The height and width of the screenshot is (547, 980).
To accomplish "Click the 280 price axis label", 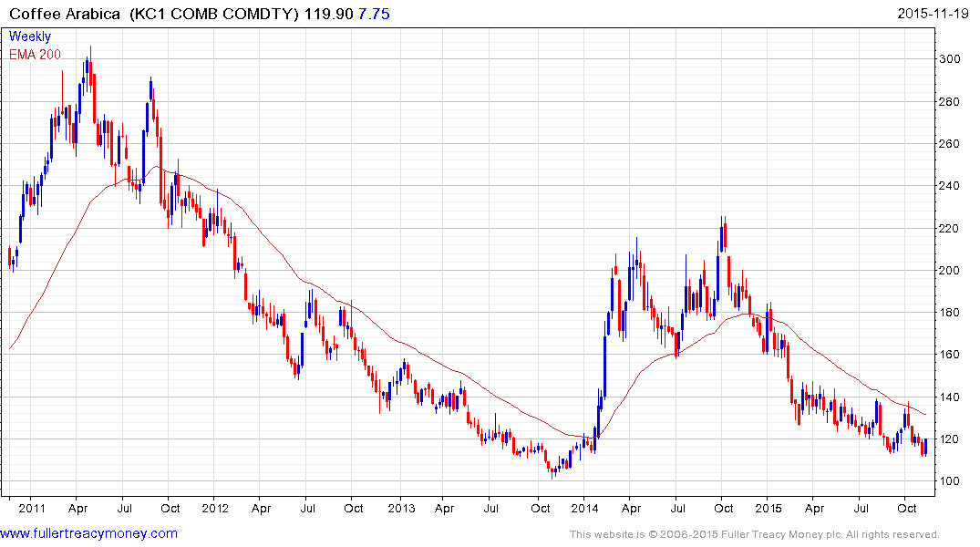I will coord(949,101).
